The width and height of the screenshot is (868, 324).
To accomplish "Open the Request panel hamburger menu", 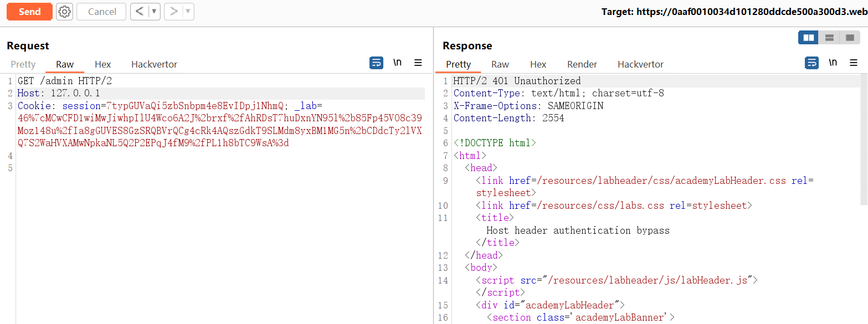I will pos(418,63).
